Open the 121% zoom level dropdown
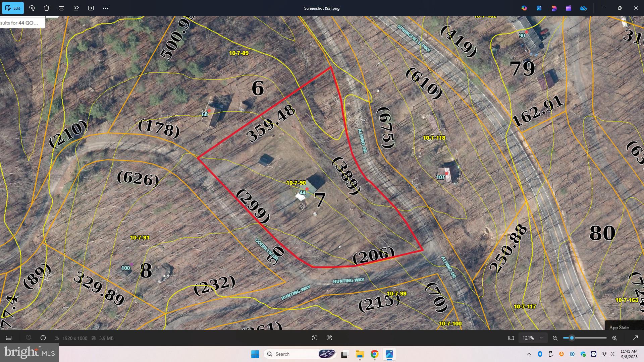Viewport: 644px width, 362px height. coord(533,338)
